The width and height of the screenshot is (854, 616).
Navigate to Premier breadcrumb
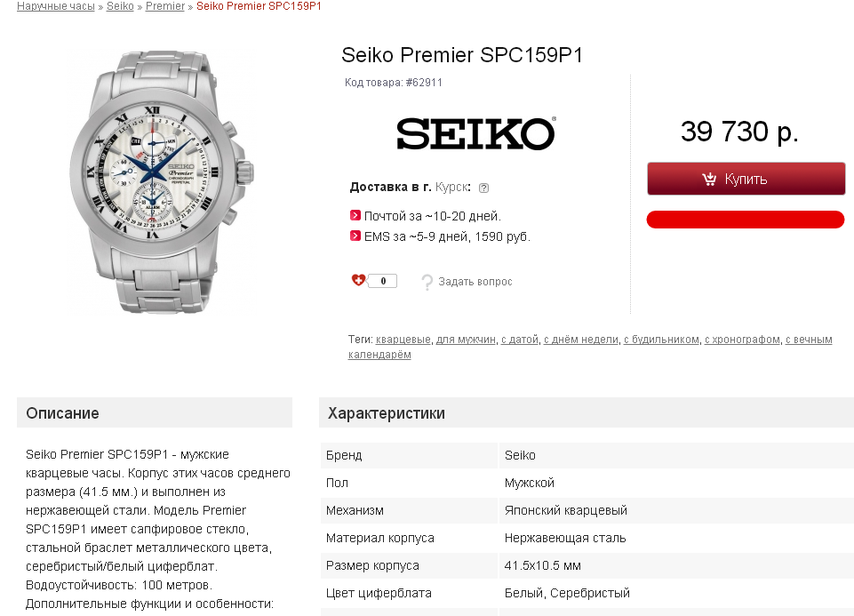(x=165, y=6)
